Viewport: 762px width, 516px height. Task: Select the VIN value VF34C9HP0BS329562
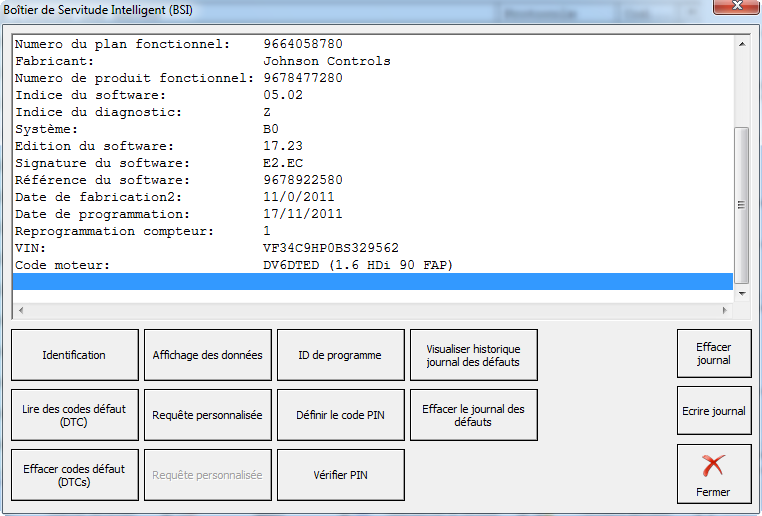(x=330, y=248)
